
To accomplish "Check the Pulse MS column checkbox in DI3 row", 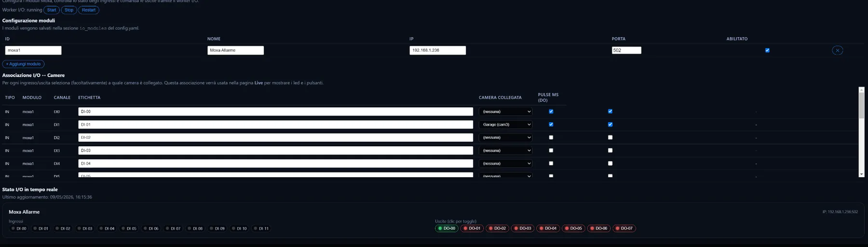I will tap(551, 150).
